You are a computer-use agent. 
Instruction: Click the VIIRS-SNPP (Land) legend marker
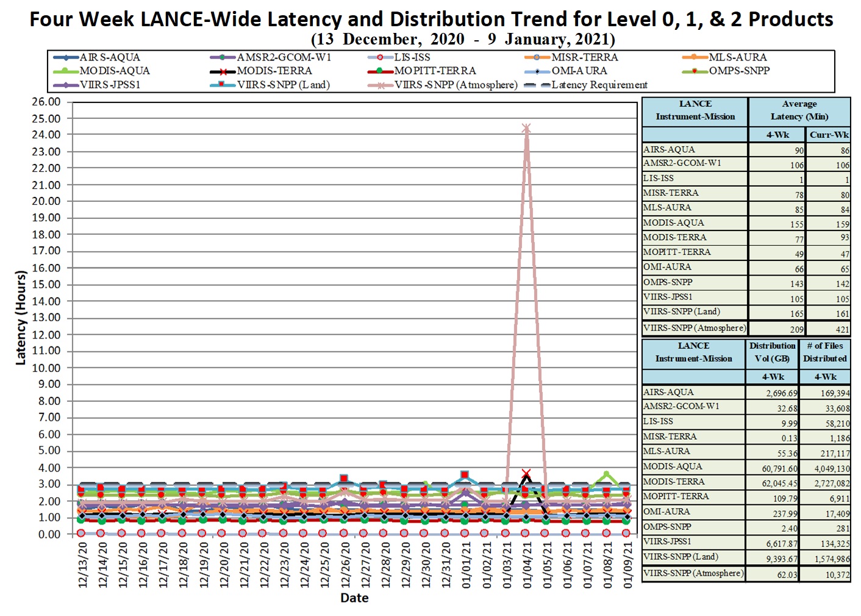[x=223, y=85]
